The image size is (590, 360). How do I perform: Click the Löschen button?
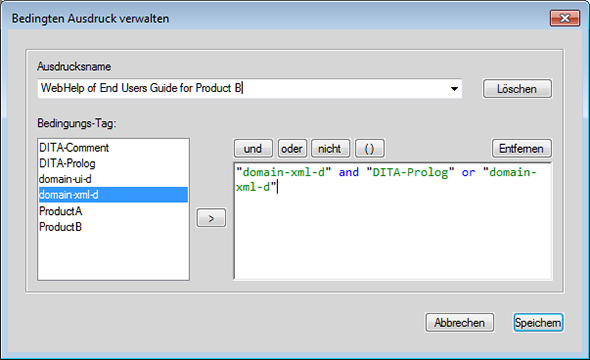[x=517, y=89]
